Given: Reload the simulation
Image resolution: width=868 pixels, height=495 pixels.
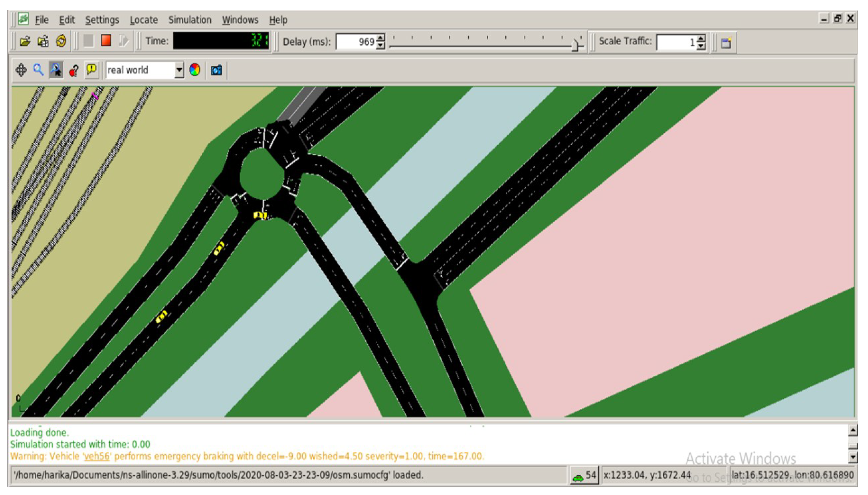Looking at the screenshot, I should tap(61, 42).
